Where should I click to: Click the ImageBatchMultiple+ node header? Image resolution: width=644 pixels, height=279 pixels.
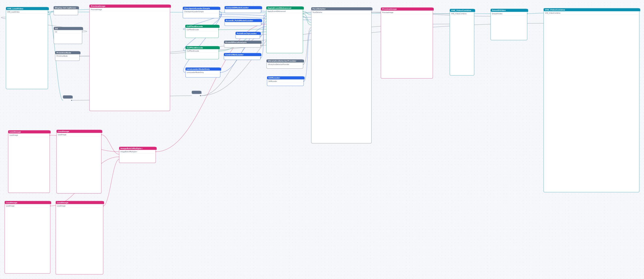pos(138,148)
